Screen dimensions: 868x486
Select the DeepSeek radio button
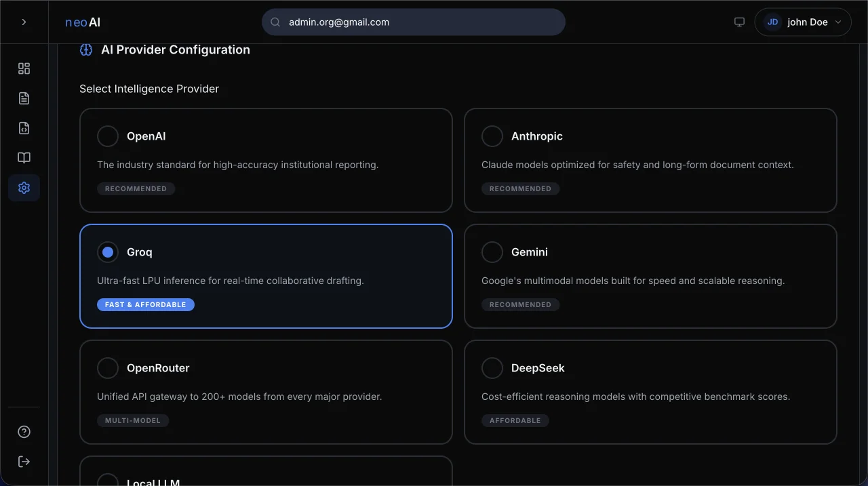[492, 368]
